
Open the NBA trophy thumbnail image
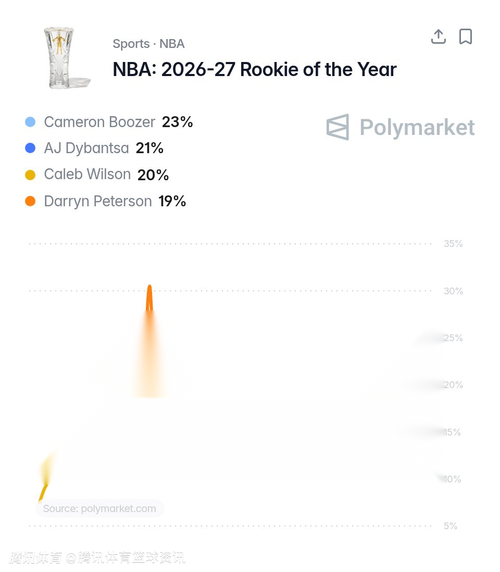tap(66, 57)
